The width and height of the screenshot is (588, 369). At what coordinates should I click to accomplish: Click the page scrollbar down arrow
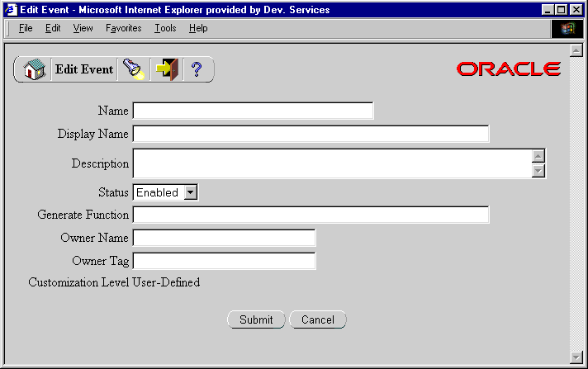(576, 356)
